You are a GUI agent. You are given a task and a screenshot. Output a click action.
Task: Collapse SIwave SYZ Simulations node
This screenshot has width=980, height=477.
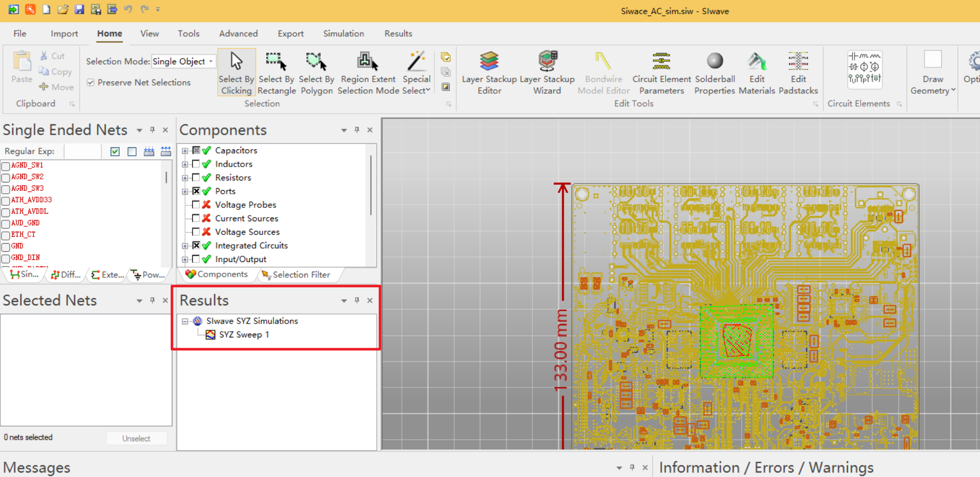point(185,322)
